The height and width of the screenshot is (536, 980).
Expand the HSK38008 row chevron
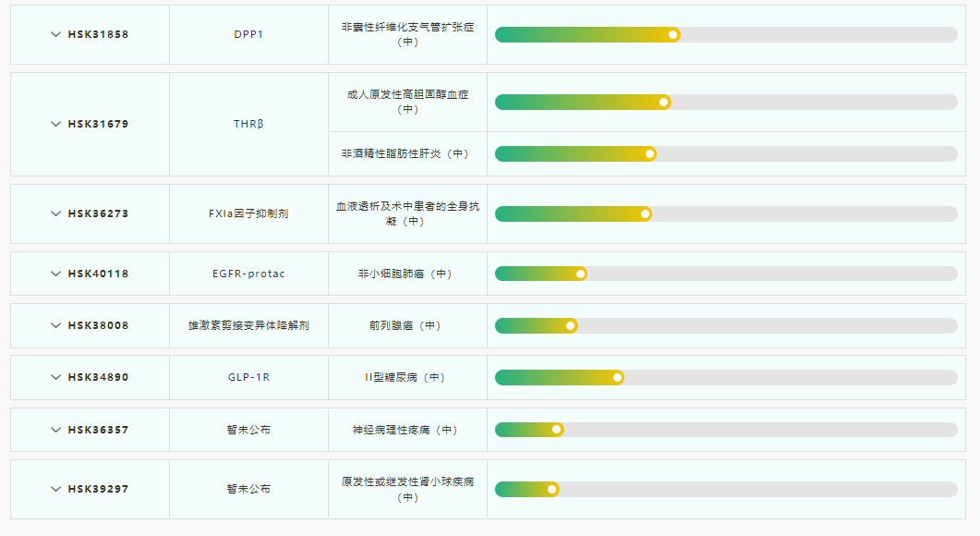pos(55,325)
